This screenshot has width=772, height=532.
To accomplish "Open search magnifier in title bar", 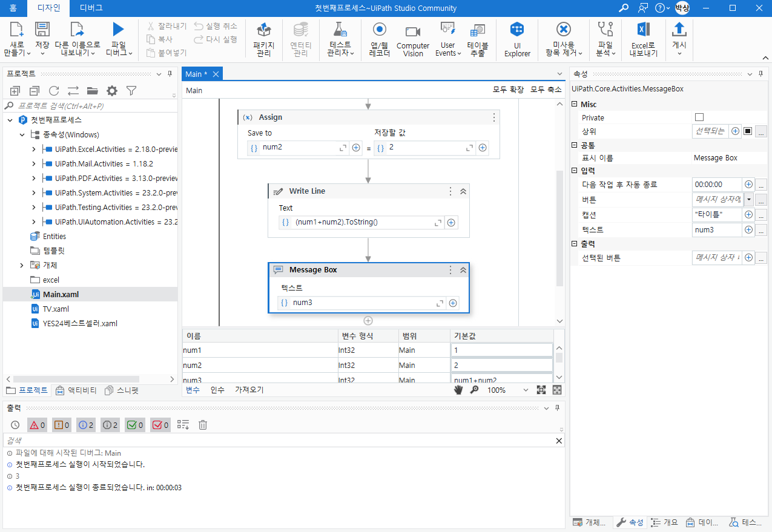I will click(x=624, y=8).
